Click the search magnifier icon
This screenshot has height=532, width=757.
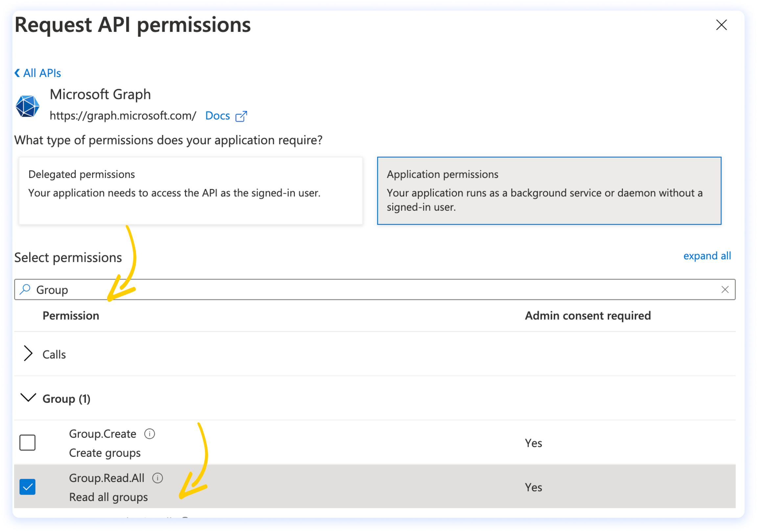tap(25, 289)
